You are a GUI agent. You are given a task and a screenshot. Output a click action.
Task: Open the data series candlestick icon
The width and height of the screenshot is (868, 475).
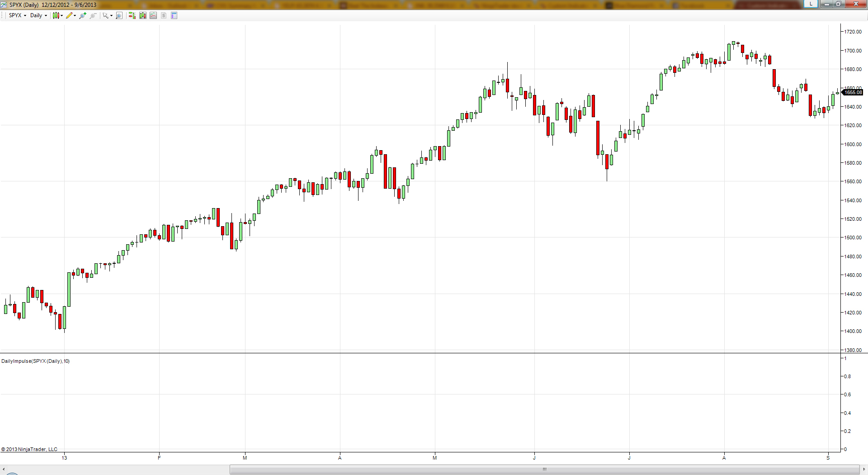pos(143,15)
